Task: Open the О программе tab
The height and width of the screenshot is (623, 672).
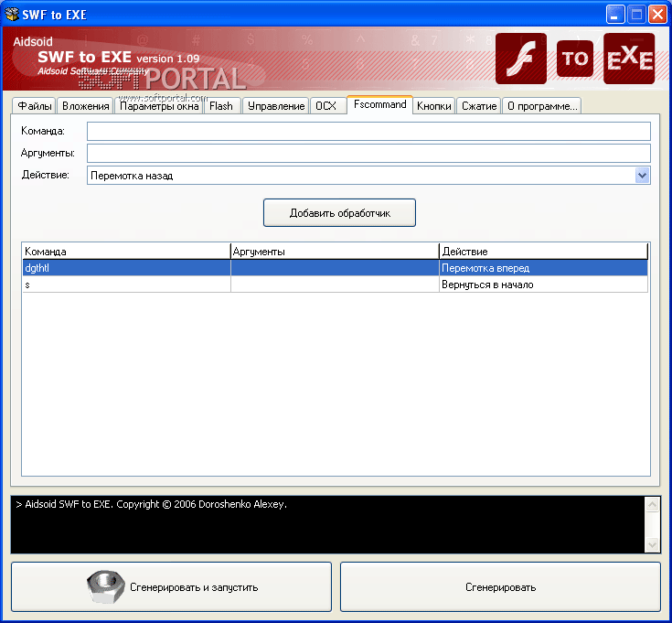Action: point(541,106)
